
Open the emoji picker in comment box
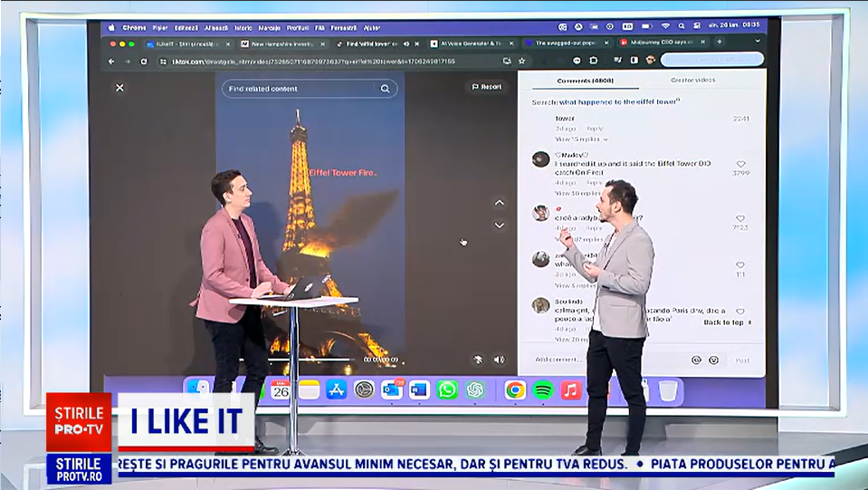click(x=713, y=360)
